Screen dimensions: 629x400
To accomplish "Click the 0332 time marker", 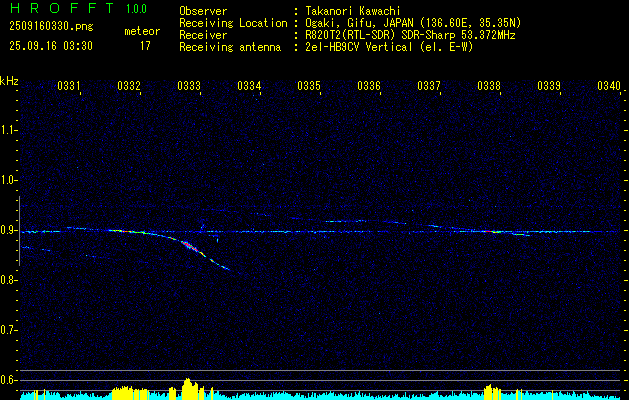I will coord(129,85).
